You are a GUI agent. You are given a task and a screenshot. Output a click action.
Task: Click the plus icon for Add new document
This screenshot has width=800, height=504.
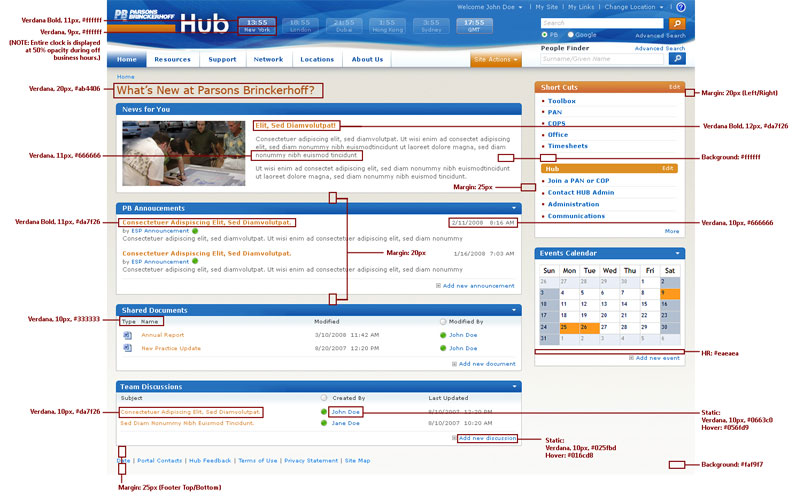point(455,364)
